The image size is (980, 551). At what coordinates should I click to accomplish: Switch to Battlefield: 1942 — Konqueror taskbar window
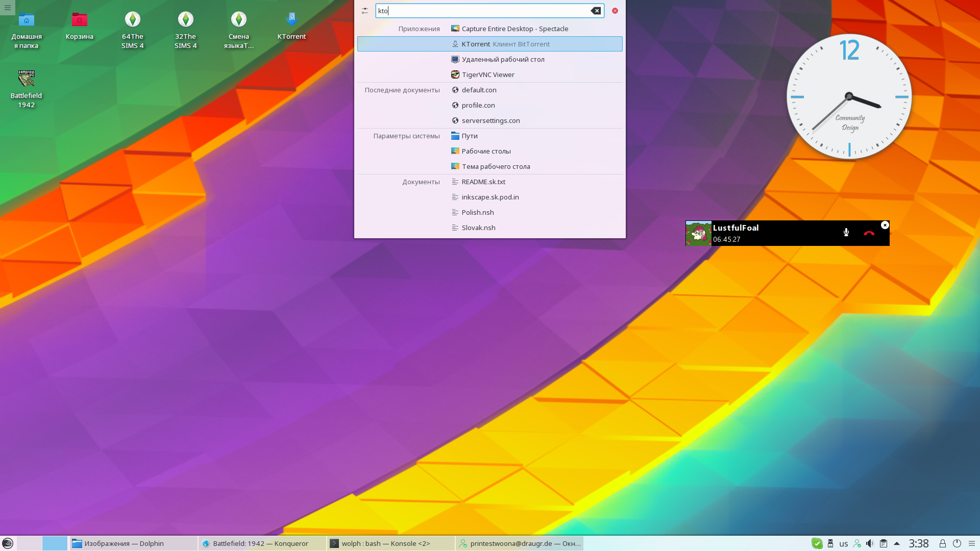coord(262,543)
